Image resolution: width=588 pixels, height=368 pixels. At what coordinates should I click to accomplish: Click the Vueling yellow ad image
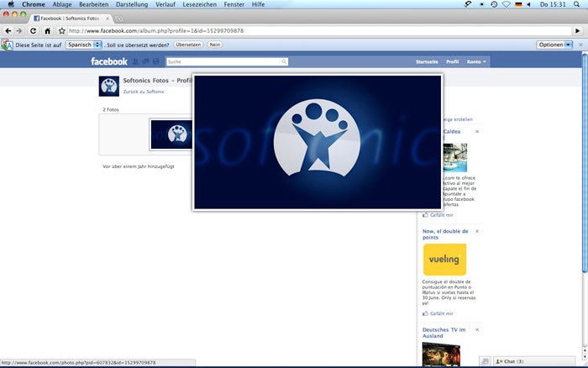click(444, 260)
